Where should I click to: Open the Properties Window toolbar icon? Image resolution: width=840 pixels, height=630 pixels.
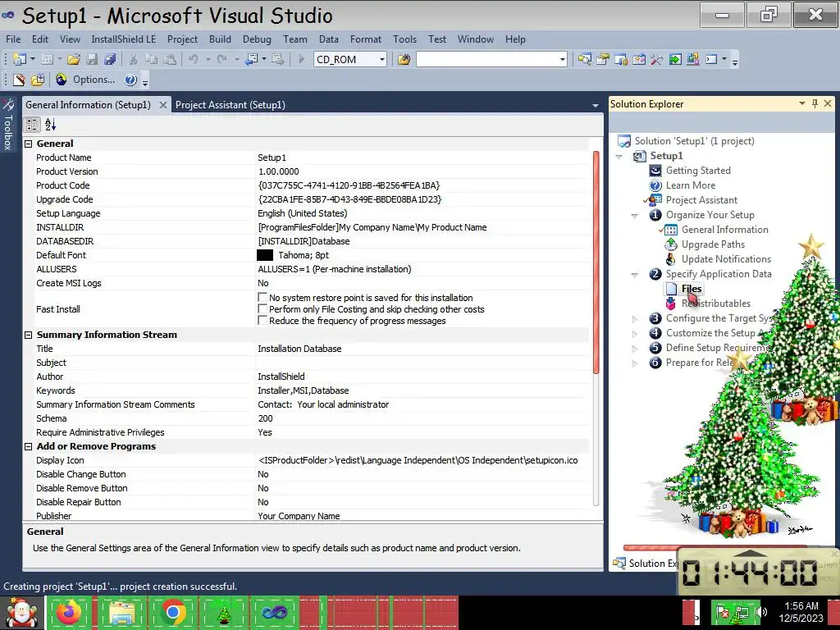(603, 59)
